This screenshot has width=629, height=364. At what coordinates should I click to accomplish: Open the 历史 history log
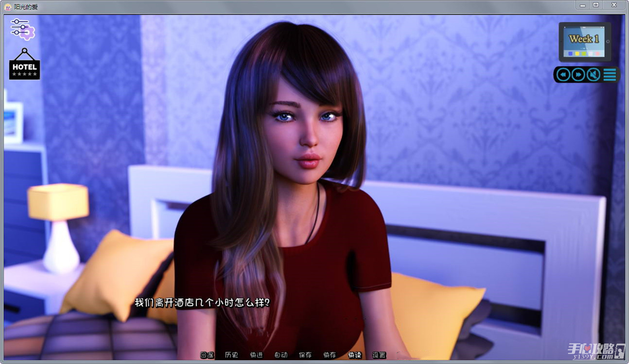coord(231,355)
